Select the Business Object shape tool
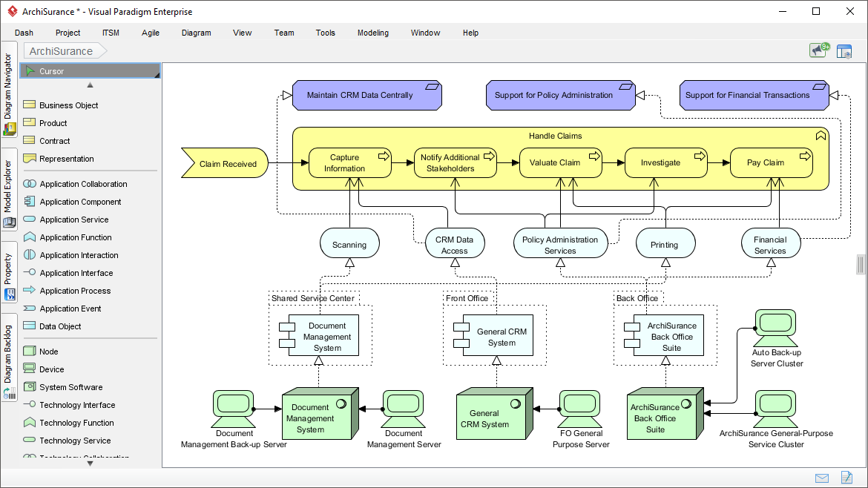This screenshot has height=488, width=868. click(x=68, y=105)
